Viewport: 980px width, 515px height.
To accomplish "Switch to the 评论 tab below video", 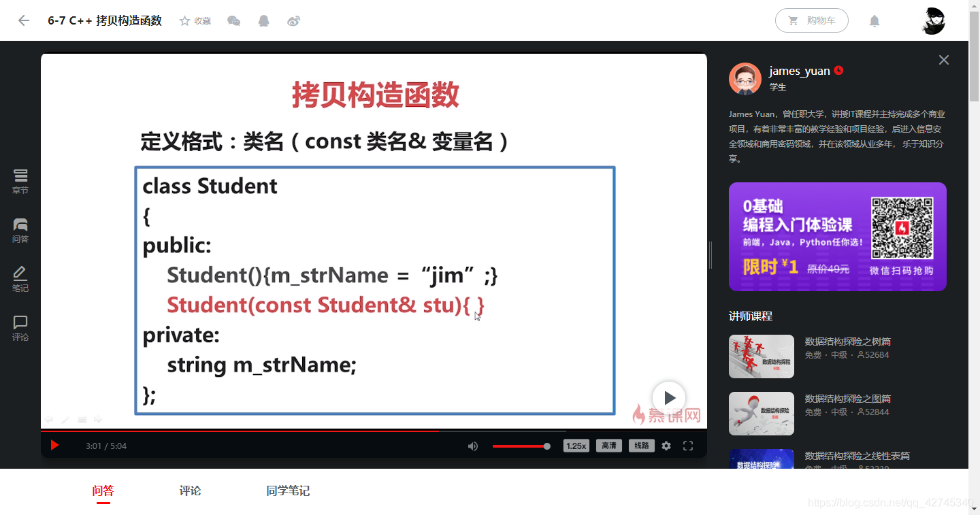I will pos(190,491).
